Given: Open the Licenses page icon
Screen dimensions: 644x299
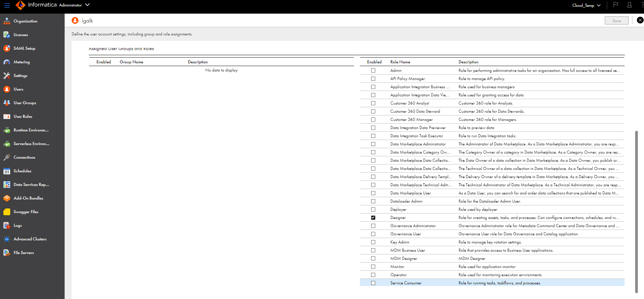Looking at the screenshot, I should point(7,35).
